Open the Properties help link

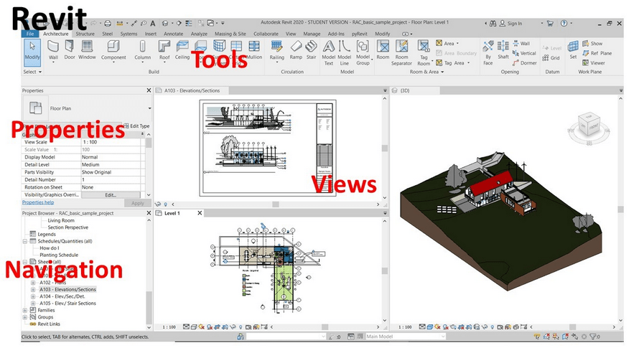pyautogui.click(x=37, y=203)
